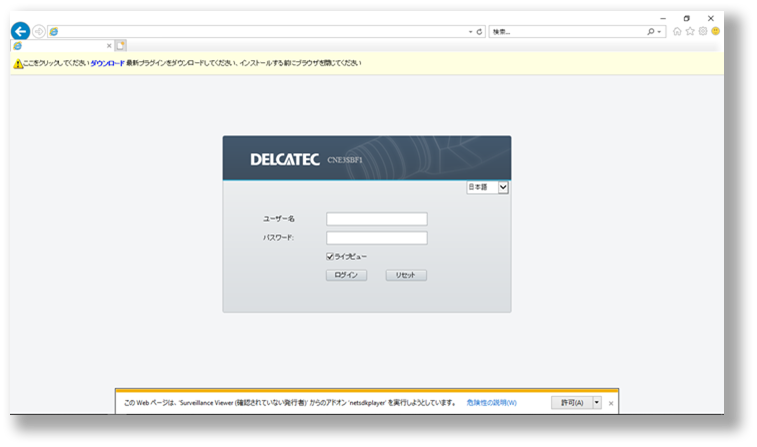The height and width of the screenshot is (447, 757).
Task: Toggle the ライブビュー checkbox
Action: tap(330, 257)
